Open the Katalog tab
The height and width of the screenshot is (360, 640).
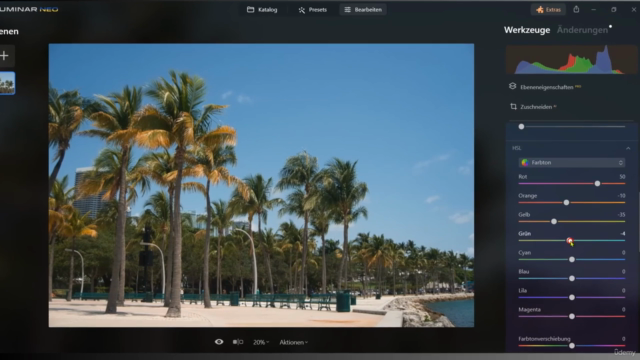click(262, 9)
